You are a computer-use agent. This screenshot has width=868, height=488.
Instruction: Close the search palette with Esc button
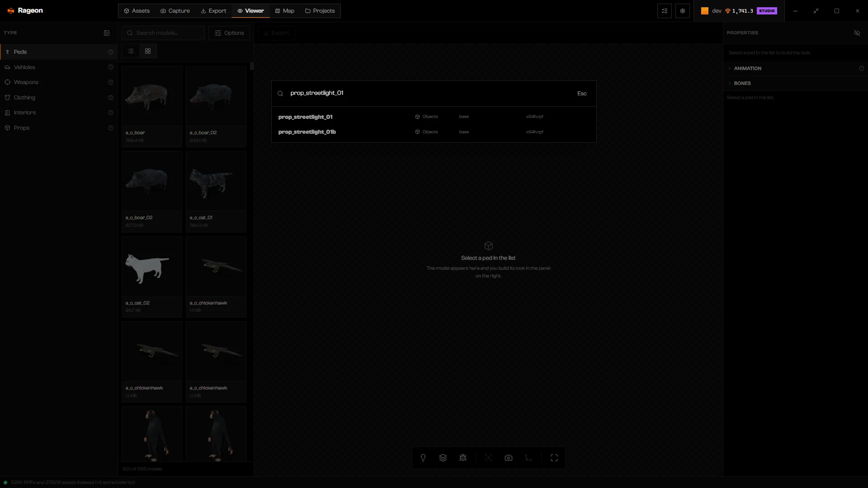[x=582, y=94]
